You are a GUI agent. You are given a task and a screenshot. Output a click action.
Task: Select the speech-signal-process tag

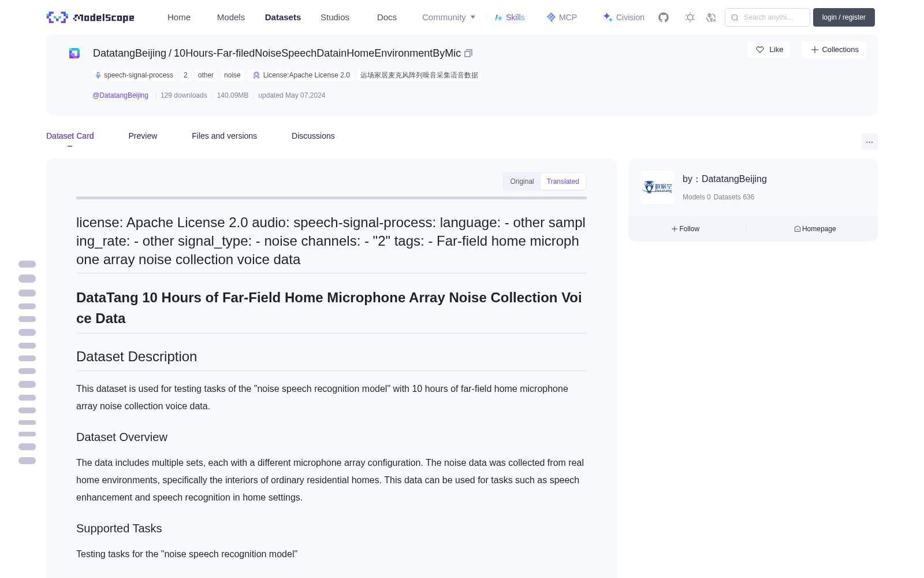point(134,75)
